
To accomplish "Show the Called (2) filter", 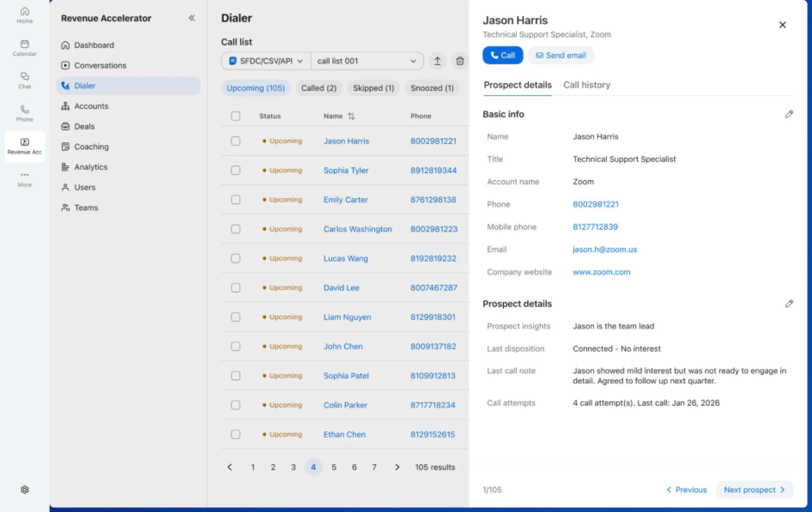I will click(x=319, y=88).
